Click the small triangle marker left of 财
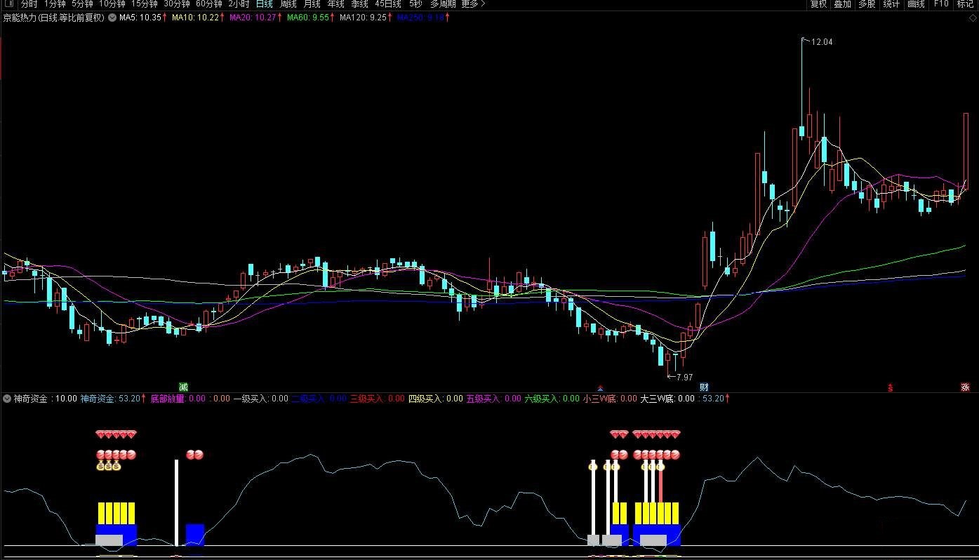 (x=600, y=388)
